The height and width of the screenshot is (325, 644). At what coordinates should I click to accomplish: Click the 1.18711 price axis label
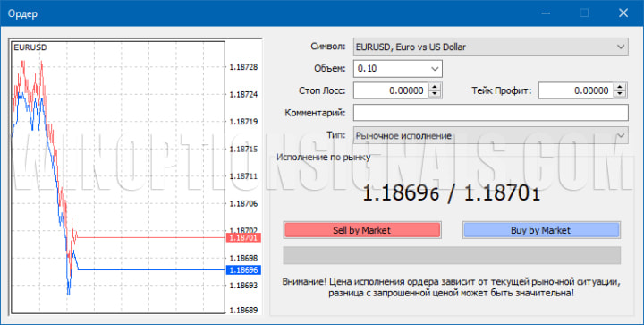click(243, 176)
